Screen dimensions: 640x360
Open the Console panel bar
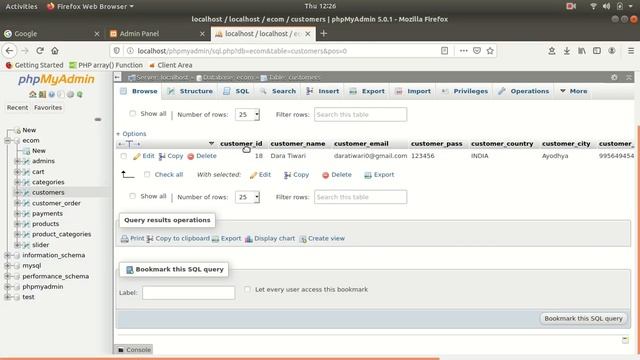pyautogui.click(x=134, y=350)
